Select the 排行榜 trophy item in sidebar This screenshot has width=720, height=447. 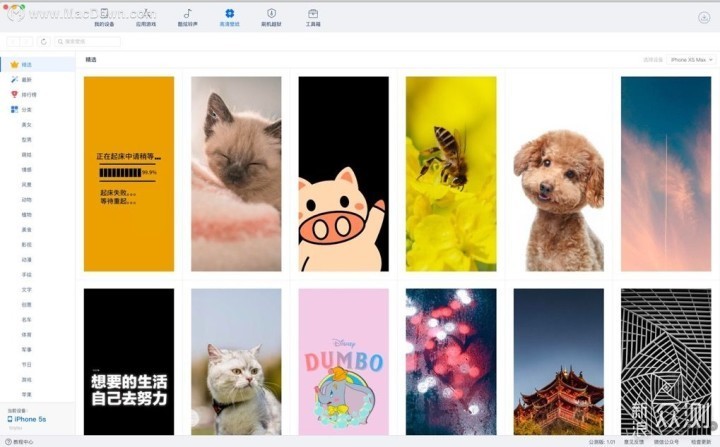[x=27, y=94]
